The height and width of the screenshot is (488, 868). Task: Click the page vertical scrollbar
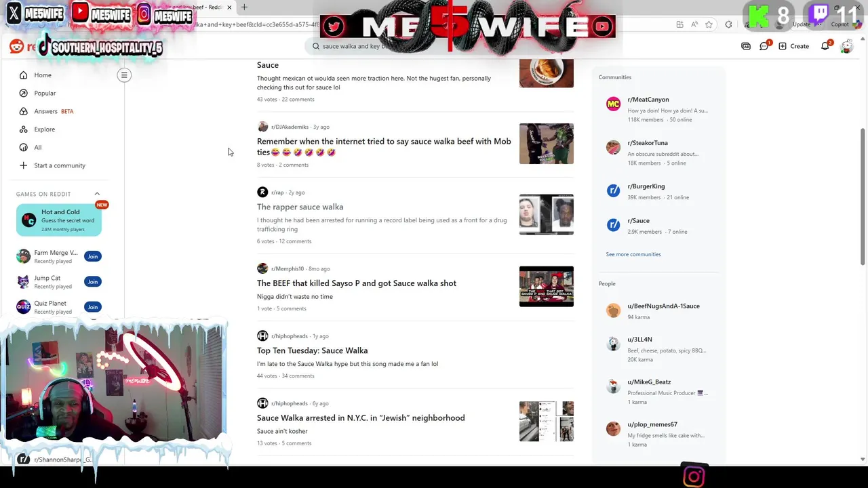click(863, 197)
